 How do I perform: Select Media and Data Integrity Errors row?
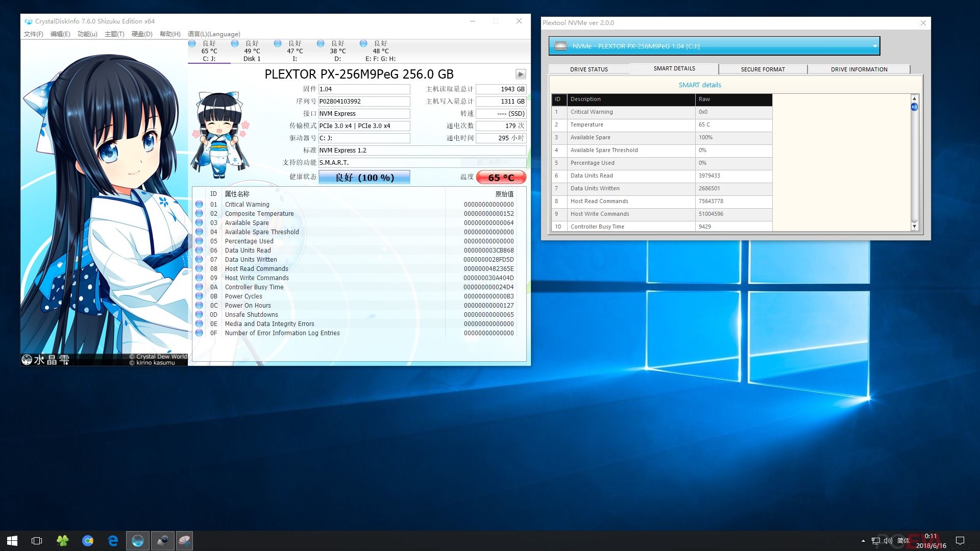(x=355, y=324)
